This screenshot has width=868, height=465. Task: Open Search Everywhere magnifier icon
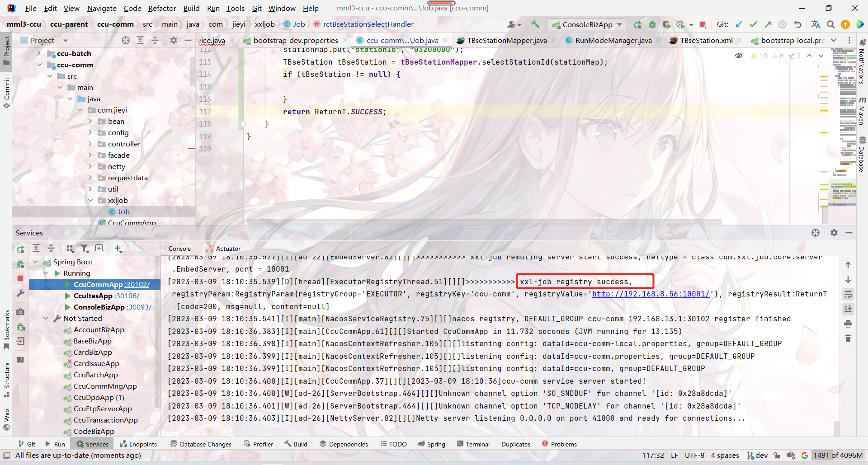[830, 24]
